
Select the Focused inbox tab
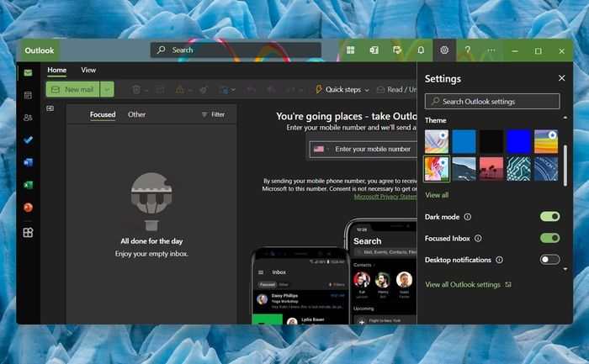click(103, 114)
